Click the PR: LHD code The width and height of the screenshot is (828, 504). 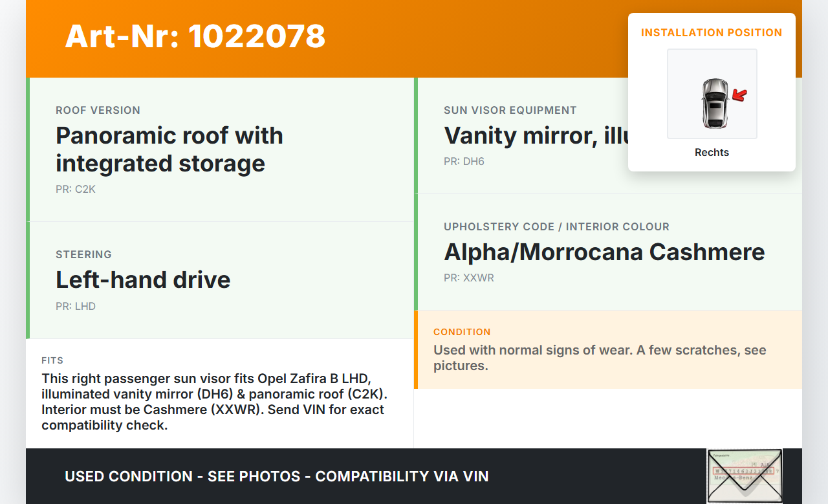[76, 306]
